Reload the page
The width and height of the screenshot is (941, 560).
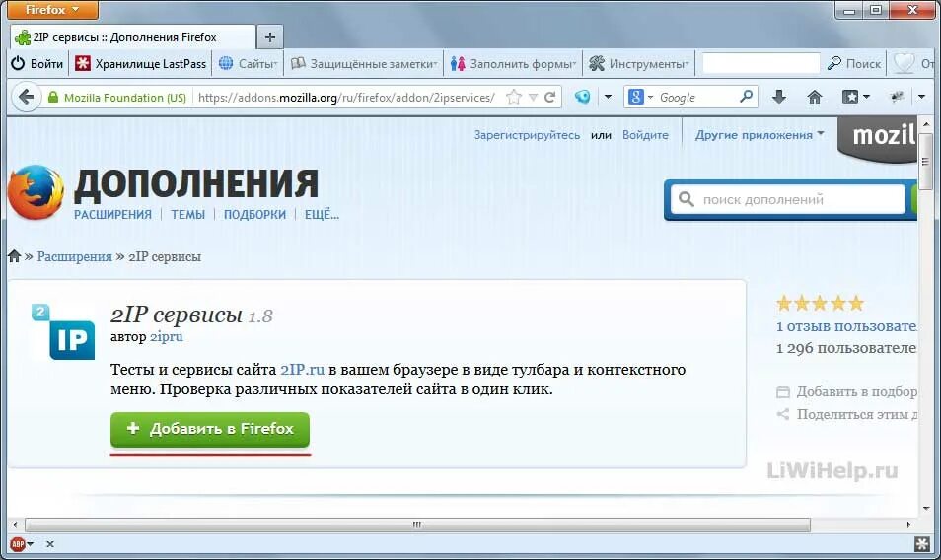pos(549,98)
